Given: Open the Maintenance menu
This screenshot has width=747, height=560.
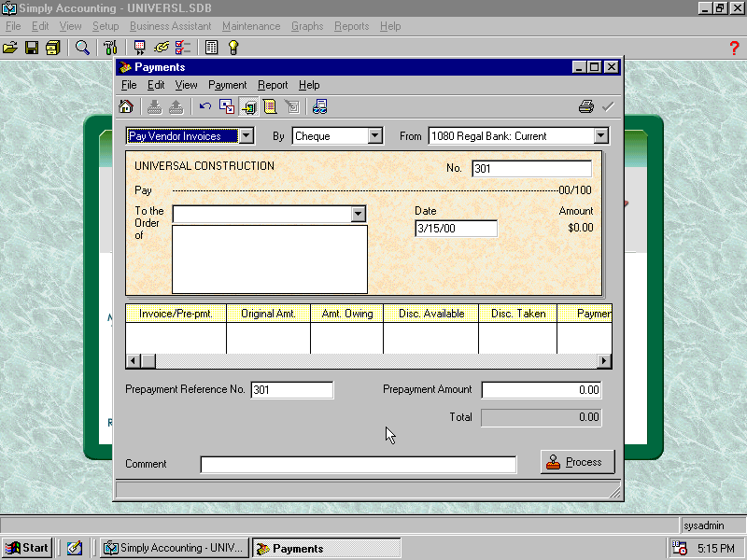Looking at the screenshot, I should click(x=251, y=26).
